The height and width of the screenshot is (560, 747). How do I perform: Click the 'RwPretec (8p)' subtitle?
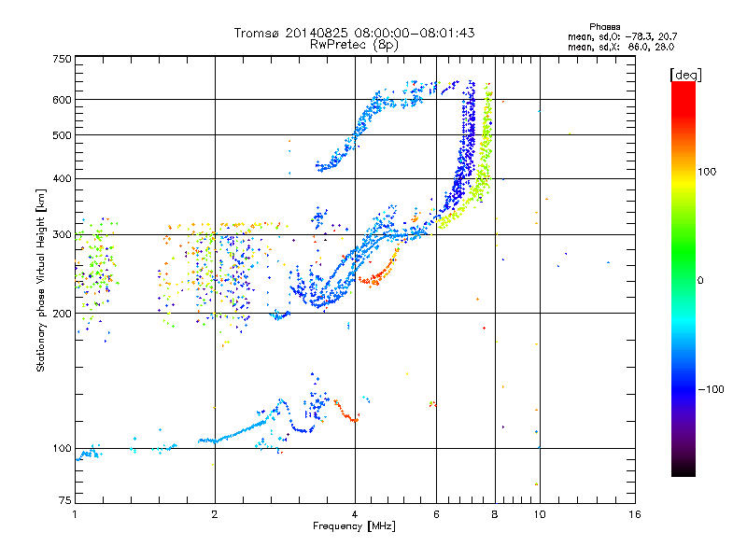354,45
